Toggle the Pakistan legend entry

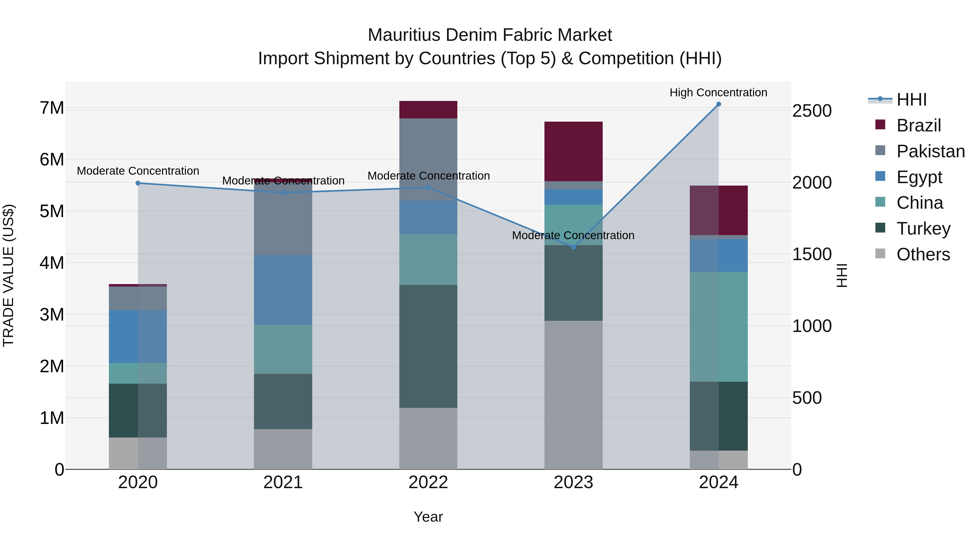pos(920,151)
